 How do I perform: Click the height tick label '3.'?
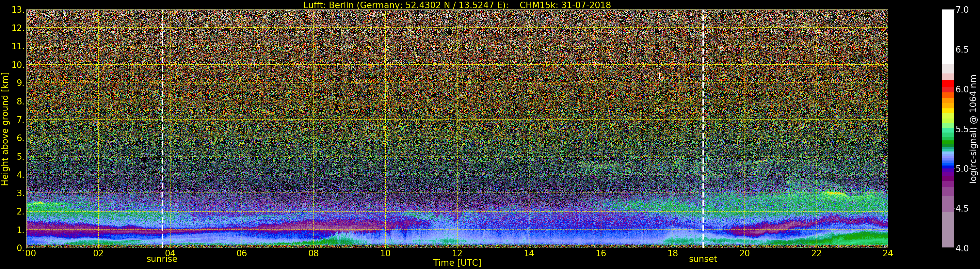[21, 193]
